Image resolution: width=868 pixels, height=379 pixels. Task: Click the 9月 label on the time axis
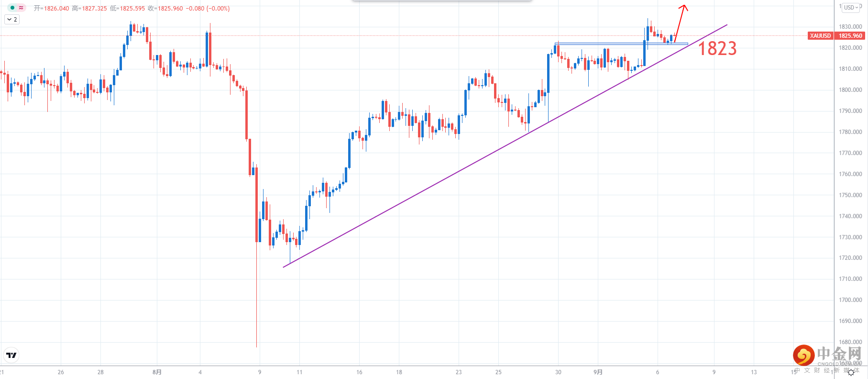coord(598,372)
